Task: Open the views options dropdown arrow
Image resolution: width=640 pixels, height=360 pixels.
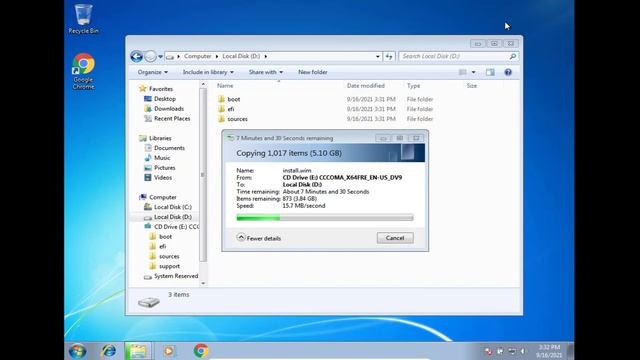Action: (473, 72)
